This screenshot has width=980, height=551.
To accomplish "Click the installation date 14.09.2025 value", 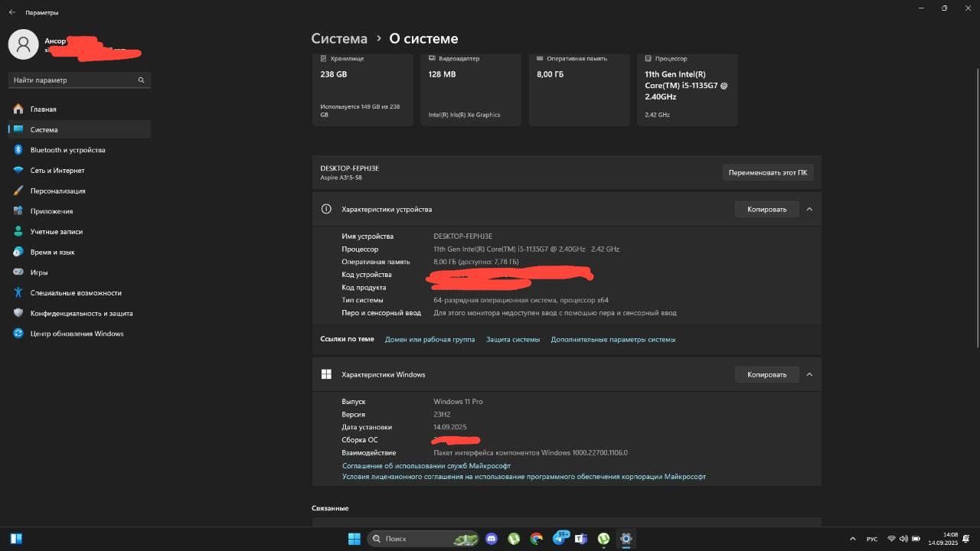I will (x=450, y=427).
